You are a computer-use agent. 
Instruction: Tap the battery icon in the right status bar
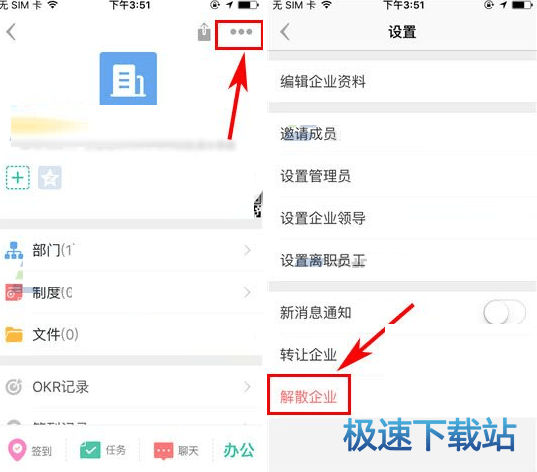(522, 5)
